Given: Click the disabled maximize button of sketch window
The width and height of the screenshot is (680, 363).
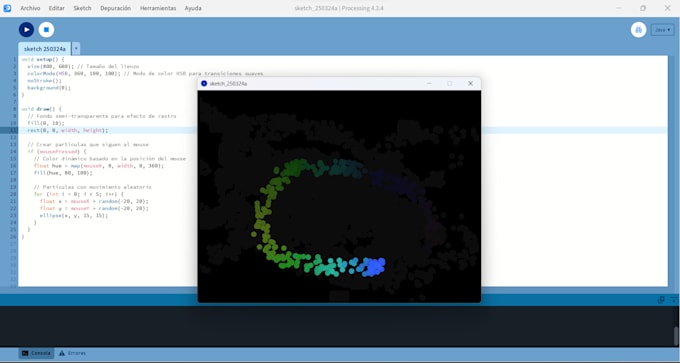Looking at the screenshot, I should click(449, 83).
